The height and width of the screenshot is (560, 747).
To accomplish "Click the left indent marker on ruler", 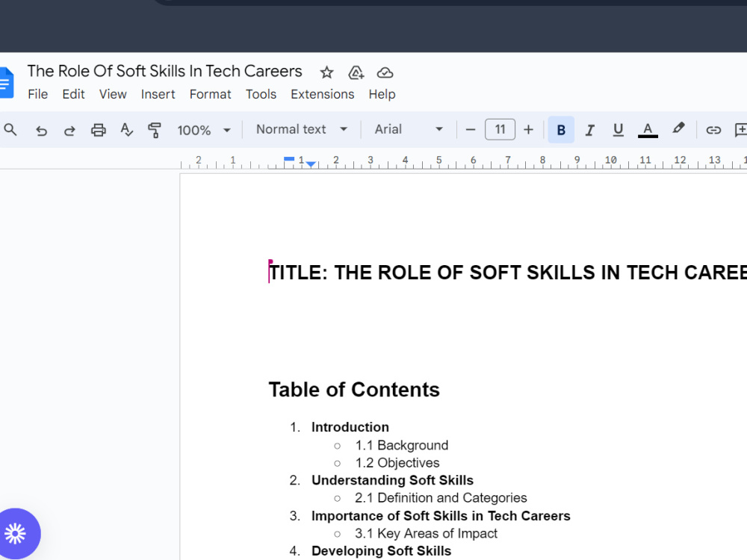I will pyautogui.click(x=311, y=164).
